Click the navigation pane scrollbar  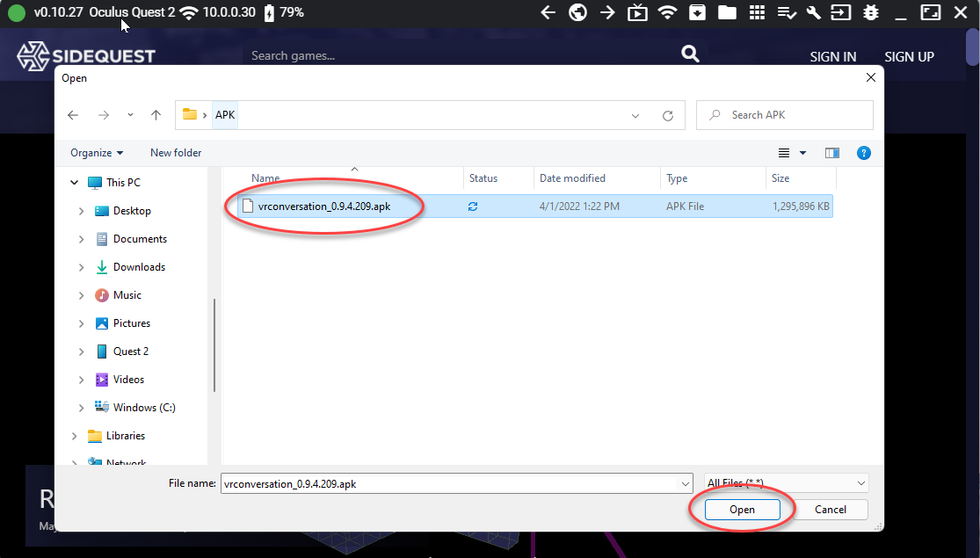tap(214, 345)
